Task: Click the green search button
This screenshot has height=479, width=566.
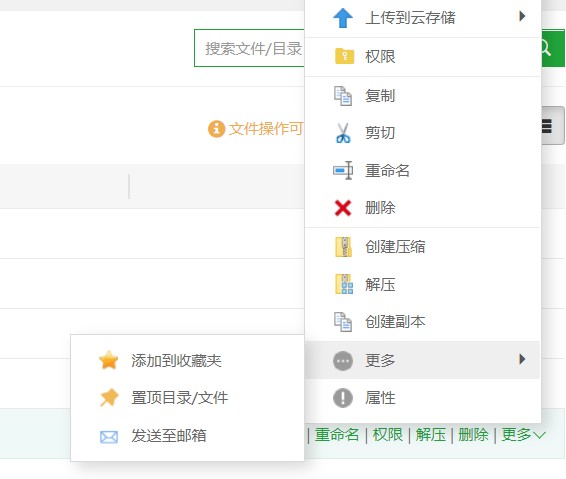Action: point(553,48)
